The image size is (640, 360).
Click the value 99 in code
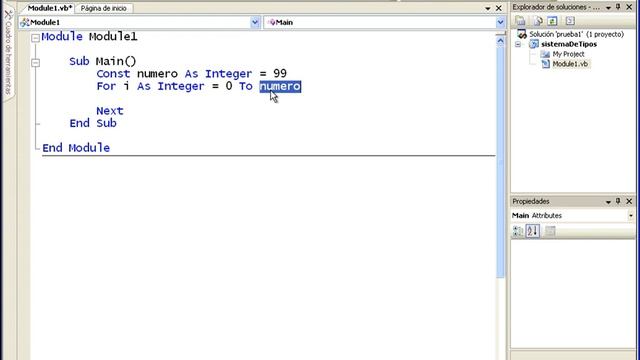(280, 73)
